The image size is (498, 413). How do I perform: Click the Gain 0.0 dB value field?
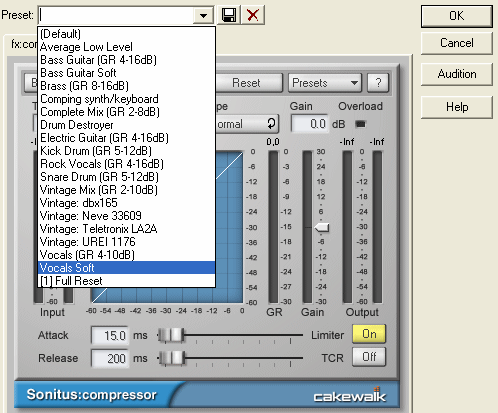pyautogui.click(x=309, y=124)
